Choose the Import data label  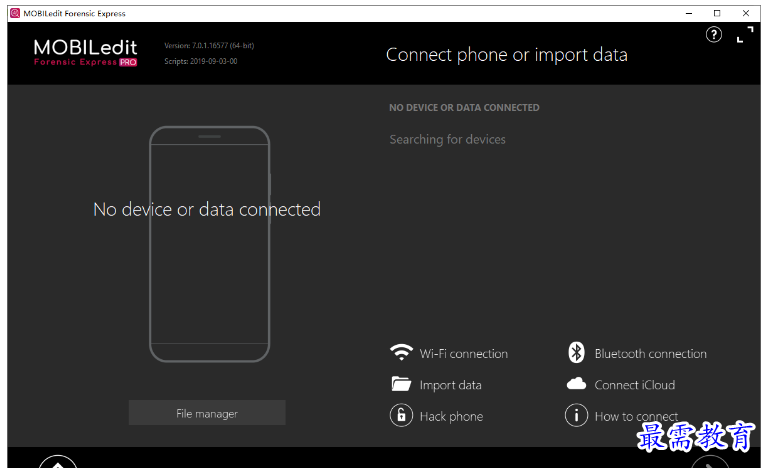point(451,385)
